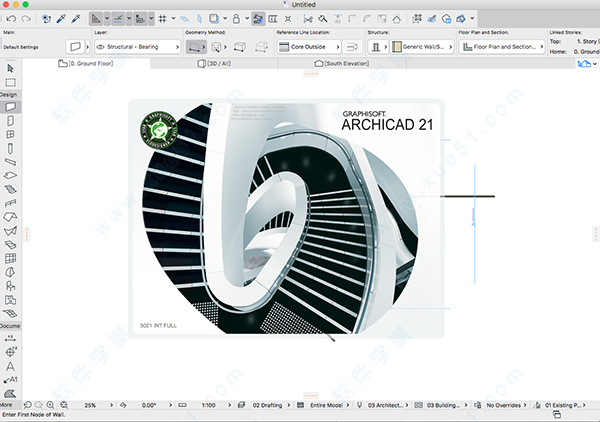The image size is (600, 422).
Task: Select the Fill tool
Action: coord(10,393)
